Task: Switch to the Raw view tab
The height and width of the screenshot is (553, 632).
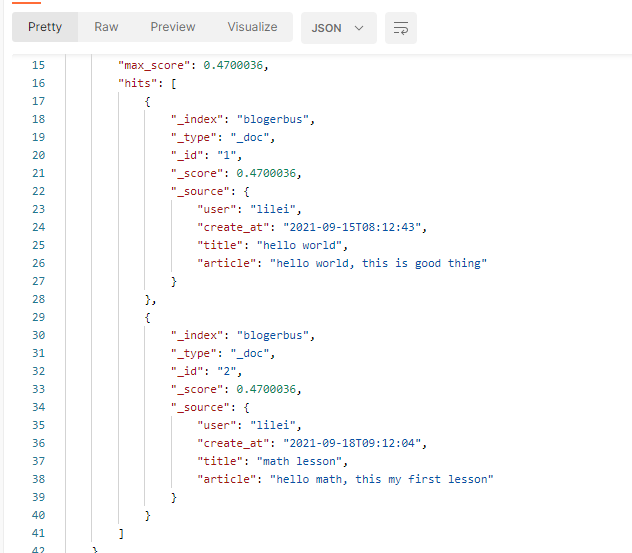Action: 106,27
